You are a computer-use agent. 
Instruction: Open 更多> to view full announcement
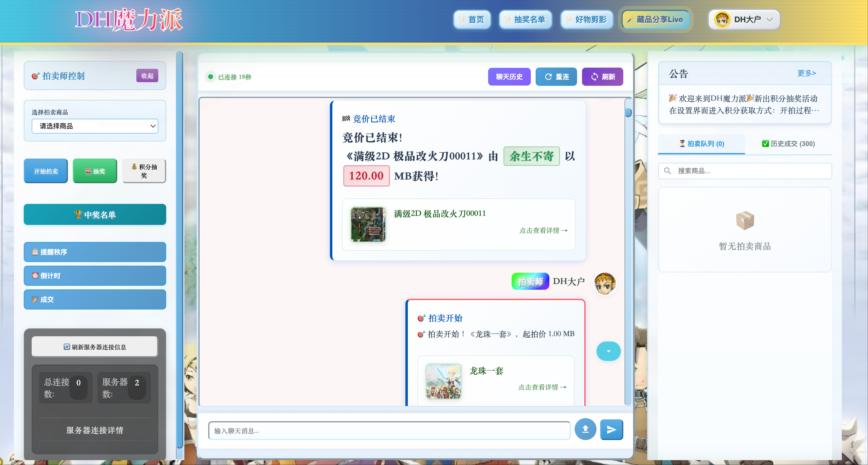point(807,73)
